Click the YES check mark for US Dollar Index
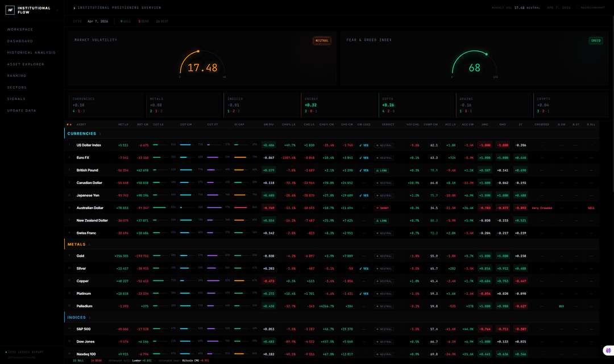The width and height of the screenshot is (614, 364). point(364,145)
